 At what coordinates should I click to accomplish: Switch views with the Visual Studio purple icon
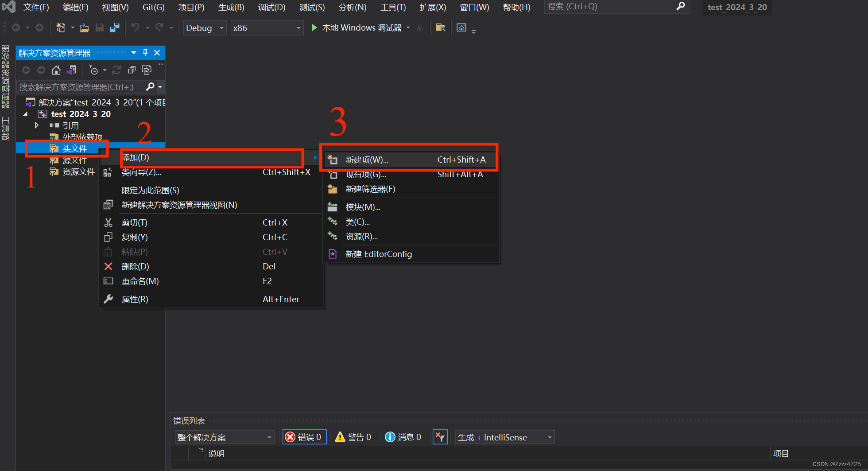pyautogui.click(x=71, y=70)
